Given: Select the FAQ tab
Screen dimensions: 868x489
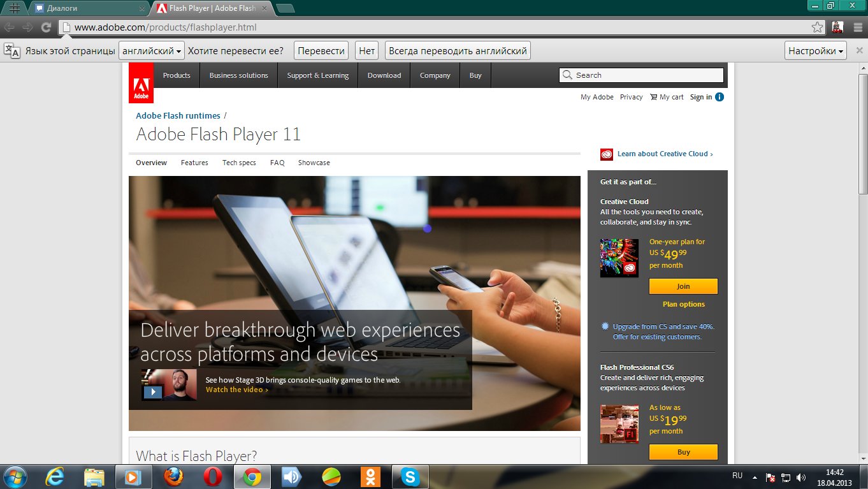Looking at the screenshot, I should (277, 163).
